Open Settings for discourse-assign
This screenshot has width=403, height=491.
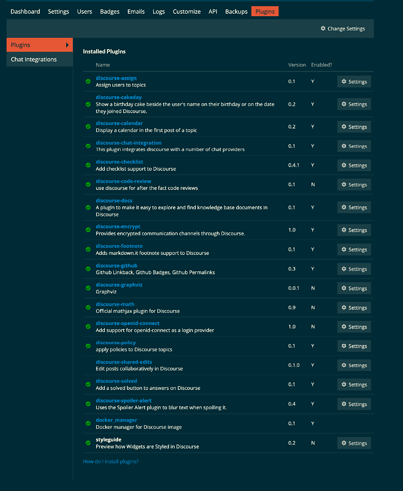354,82
